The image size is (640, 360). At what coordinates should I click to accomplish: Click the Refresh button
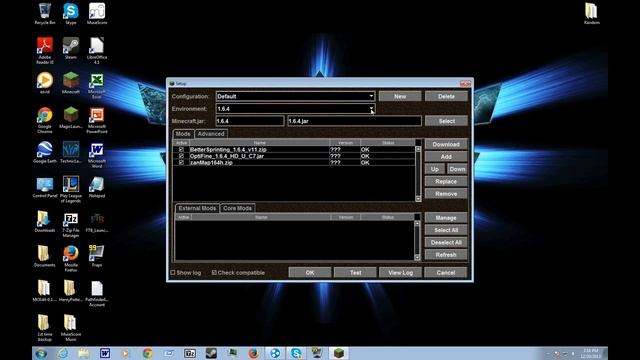[446, 255]
